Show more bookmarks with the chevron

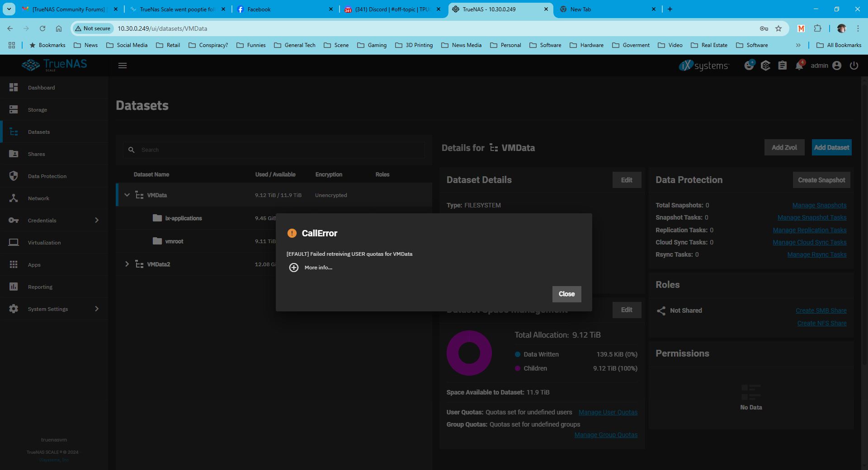798,45
